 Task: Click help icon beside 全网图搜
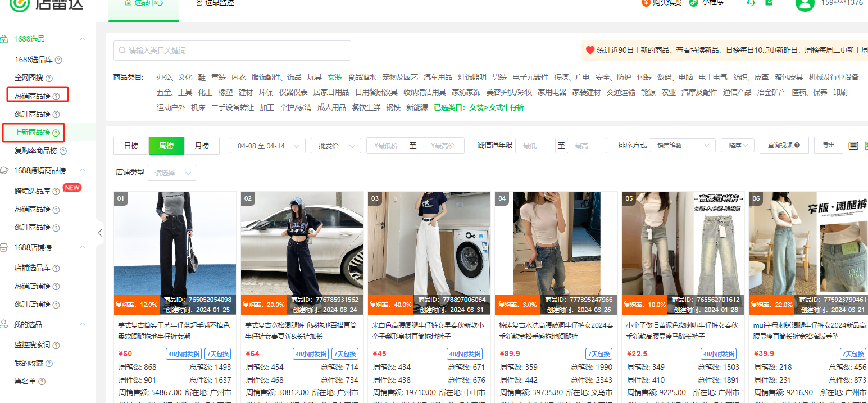[49, 78]
